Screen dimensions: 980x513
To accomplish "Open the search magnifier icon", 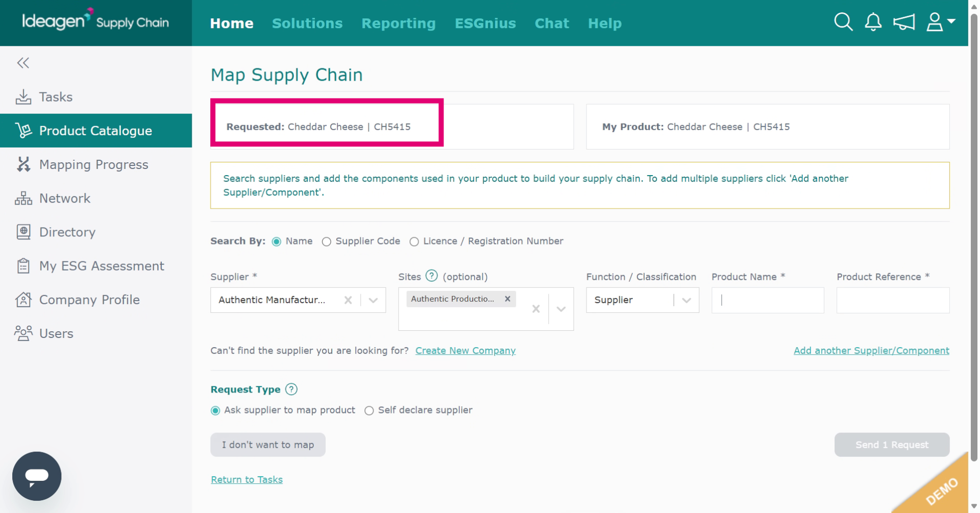I will coord(843,22).
